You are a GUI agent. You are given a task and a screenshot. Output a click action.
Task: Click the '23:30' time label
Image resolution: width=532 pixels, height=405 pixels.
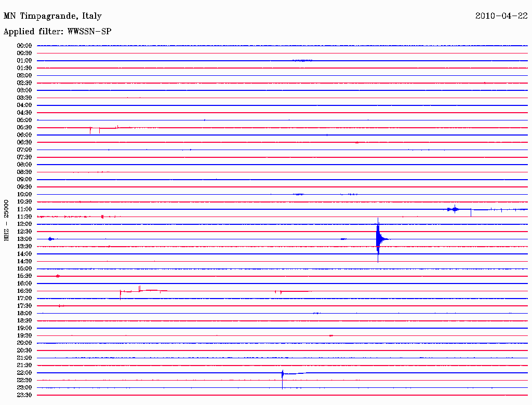[x=24, y=395]
